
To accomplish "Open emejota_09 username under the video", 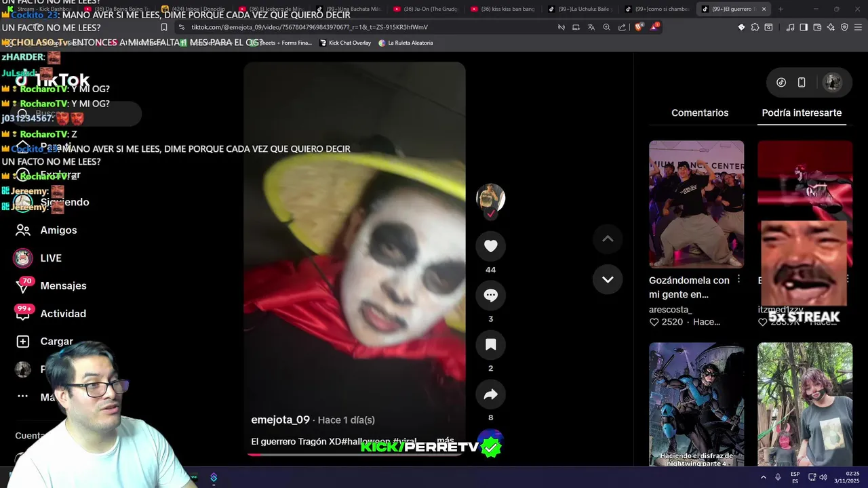I will [x=280, y=420].
